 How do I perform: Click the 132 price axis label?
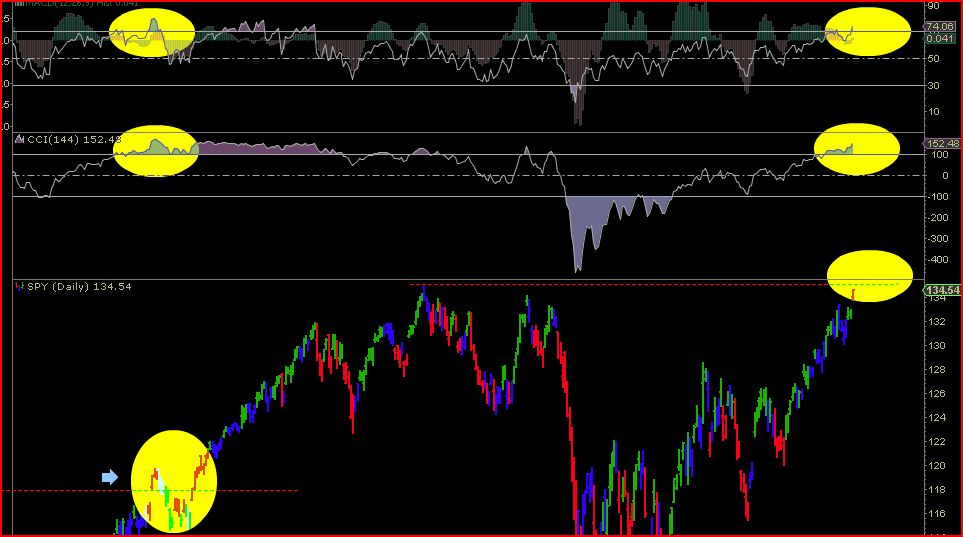pos(936,321)
